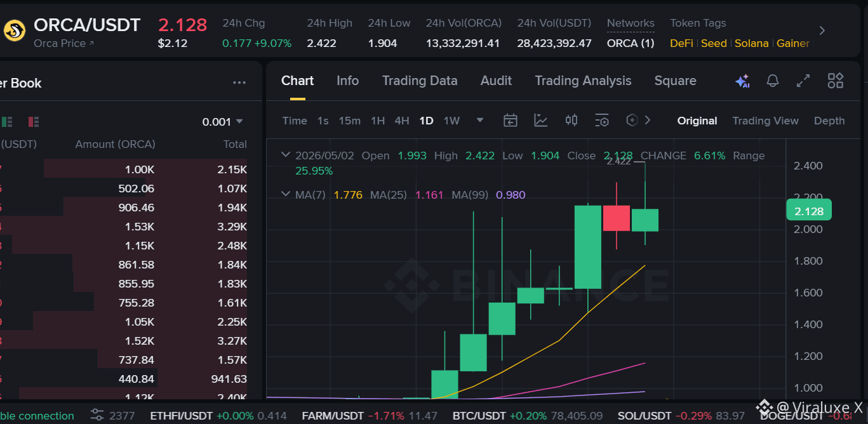Collapse the OHLC date info row
868x424 pixels.
[286, 155]
